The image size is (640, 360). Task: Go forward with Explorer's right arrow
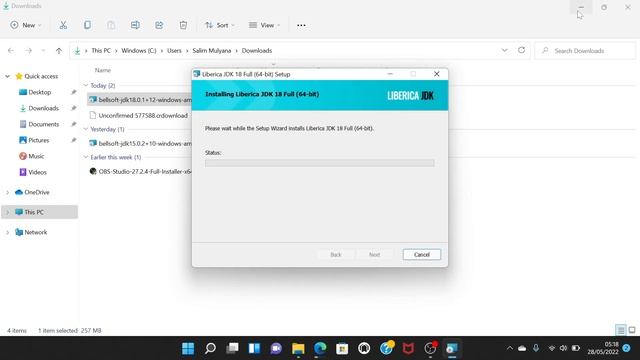[29, 51]
